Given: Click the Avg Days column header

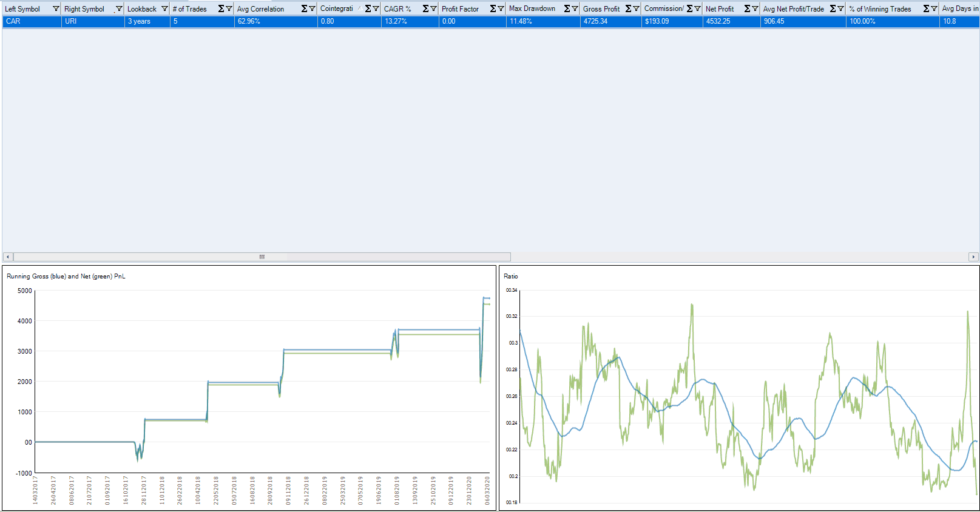Looking at the screenshot, I should [959, 9].
